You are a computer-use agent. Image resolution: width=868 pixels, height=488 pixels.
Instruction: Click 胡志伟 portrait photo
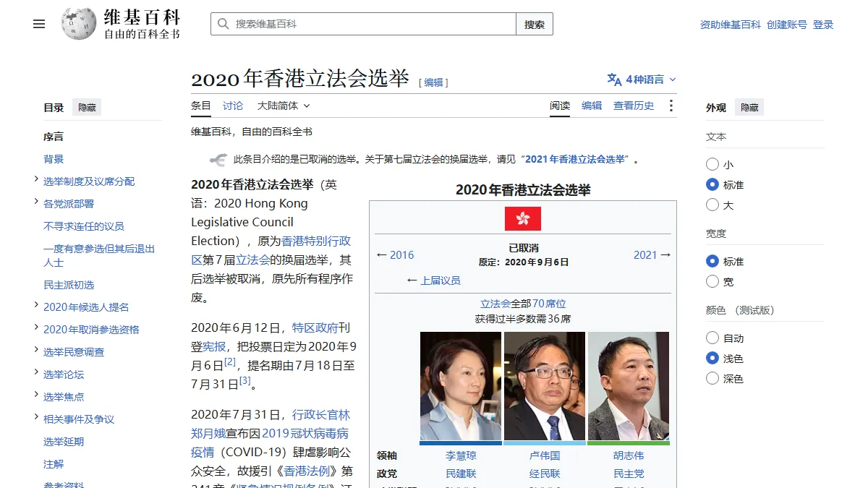pyautogui.click(x=629, y=386)
